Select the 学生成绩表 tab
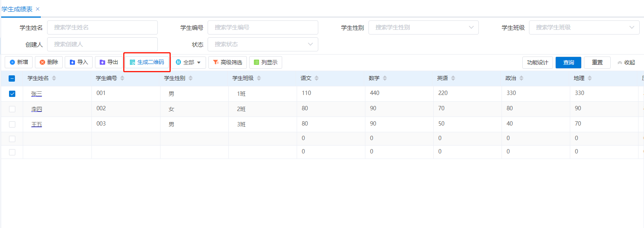 click(x=17, y=9)
